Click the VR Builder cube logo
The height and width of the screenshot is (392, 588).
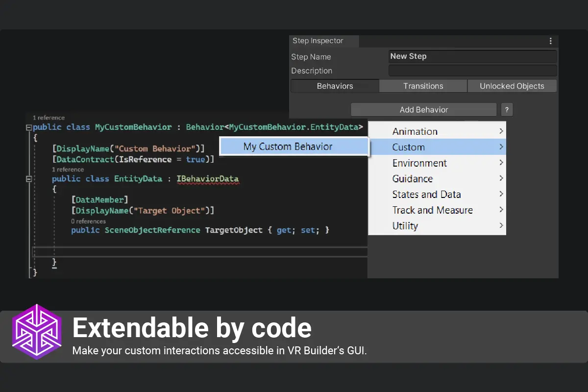[x=37, y=332]
